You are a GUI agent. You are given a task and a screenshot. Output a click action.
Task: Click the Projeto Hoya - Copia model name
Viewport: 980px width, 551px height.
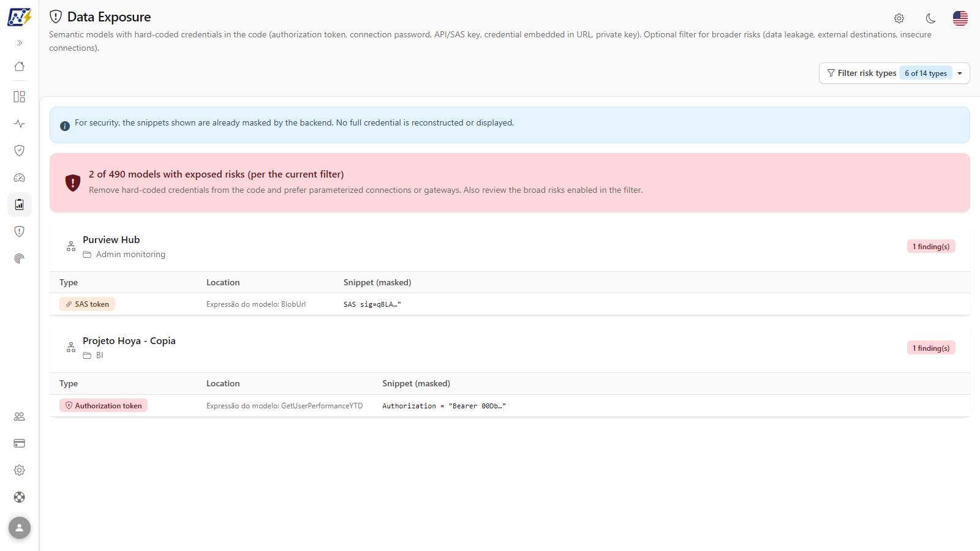click(129, 341)
